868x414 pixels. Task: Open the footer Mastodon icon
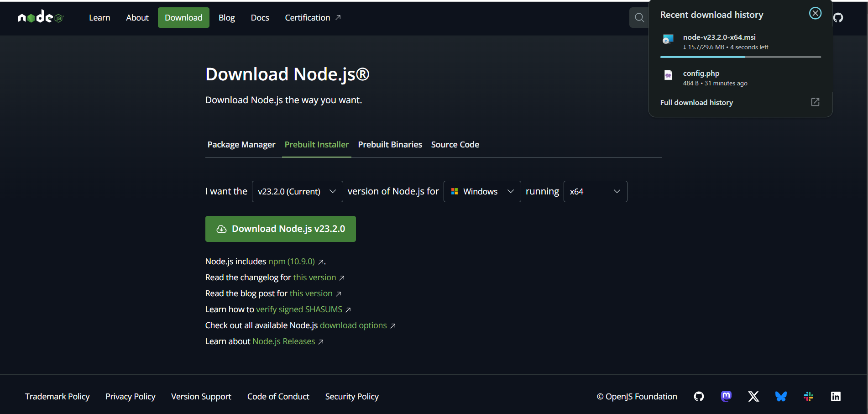726,396
